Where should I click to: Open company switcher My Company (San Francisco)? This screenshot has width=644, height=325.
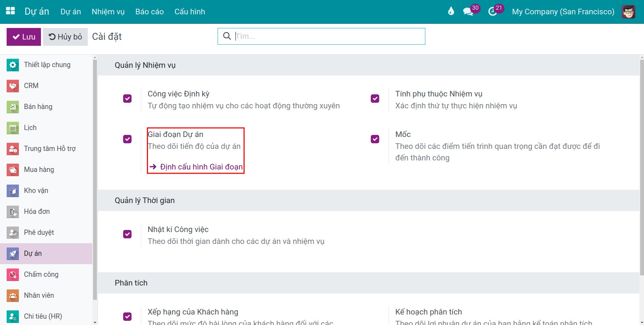563,12
